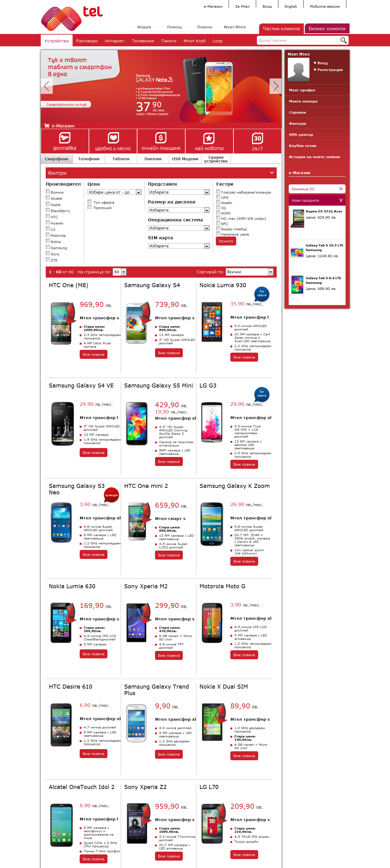Enable the GPS extras checkbox
390x868 pixels.
click(218, 197)
